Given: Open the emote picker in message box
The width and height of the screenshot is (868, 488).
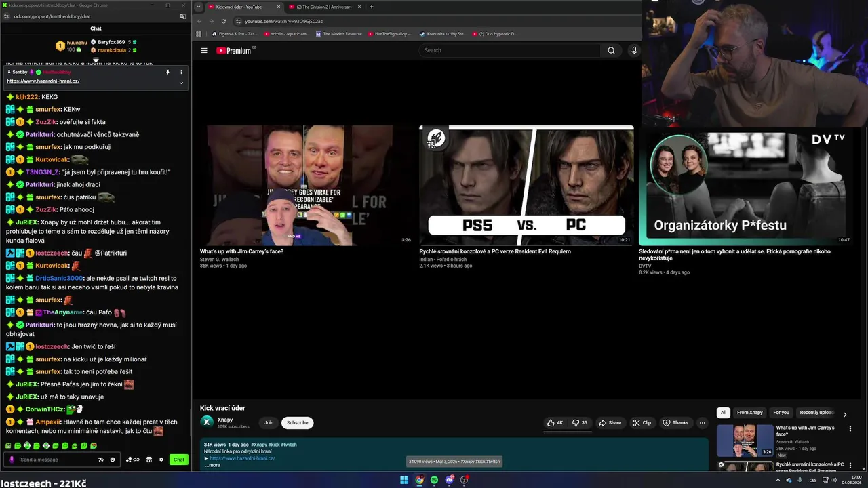Looking at the screenshot, I should point(113,460).
